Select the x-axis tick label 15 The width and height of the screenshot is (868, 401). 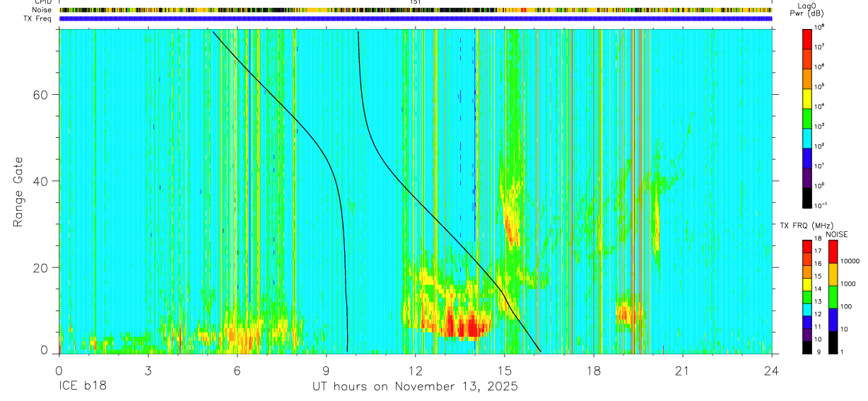(505, 371)
